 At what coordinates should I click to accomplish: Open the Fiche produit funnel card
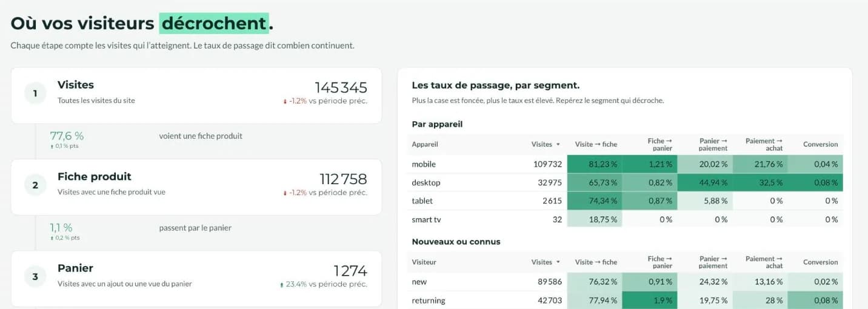(196, 187)
